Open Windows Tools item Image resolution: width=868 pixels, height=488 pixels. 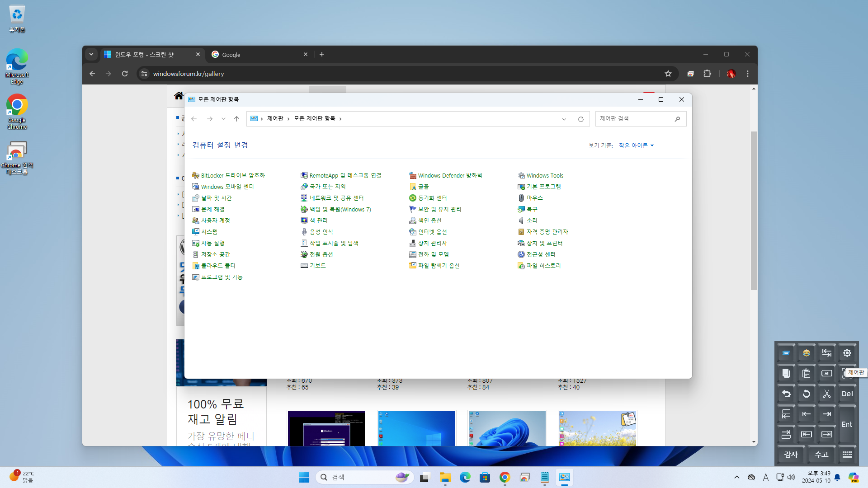[x=540, y=175]
